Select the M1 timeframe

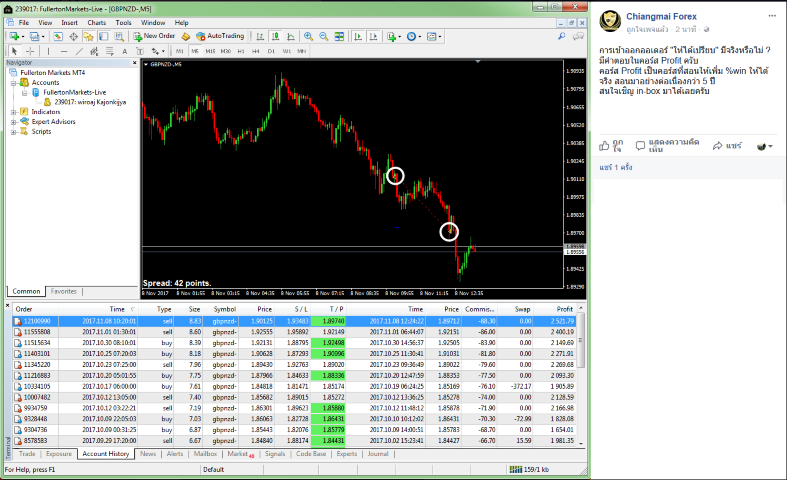pyautogui.click(x=179, y=51)
